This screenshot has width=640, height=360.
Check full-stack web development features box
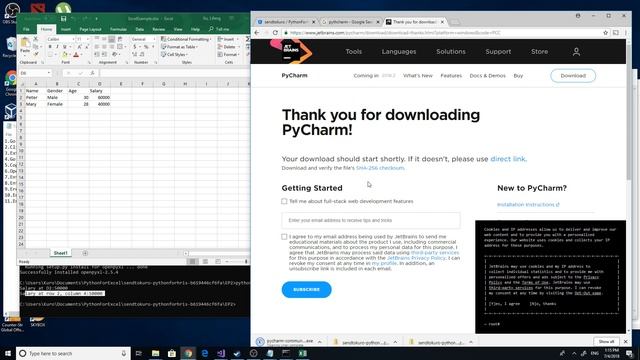pos(284,201)
